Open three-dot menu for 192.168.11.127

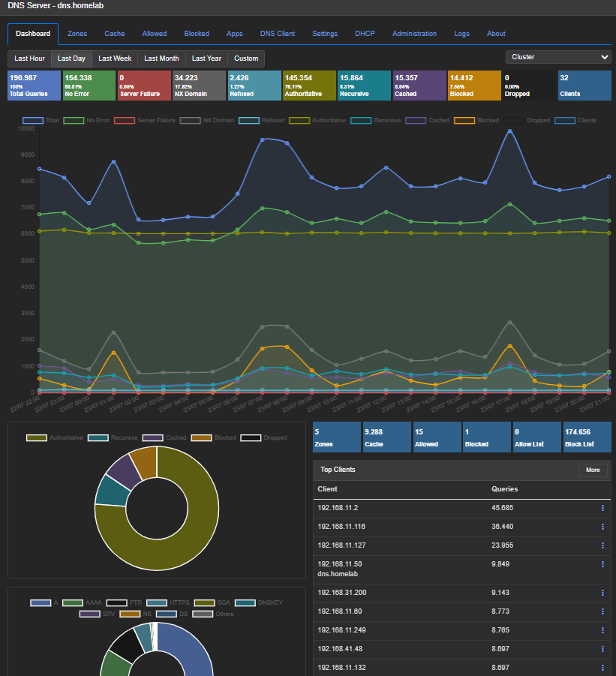click(602, 545)
